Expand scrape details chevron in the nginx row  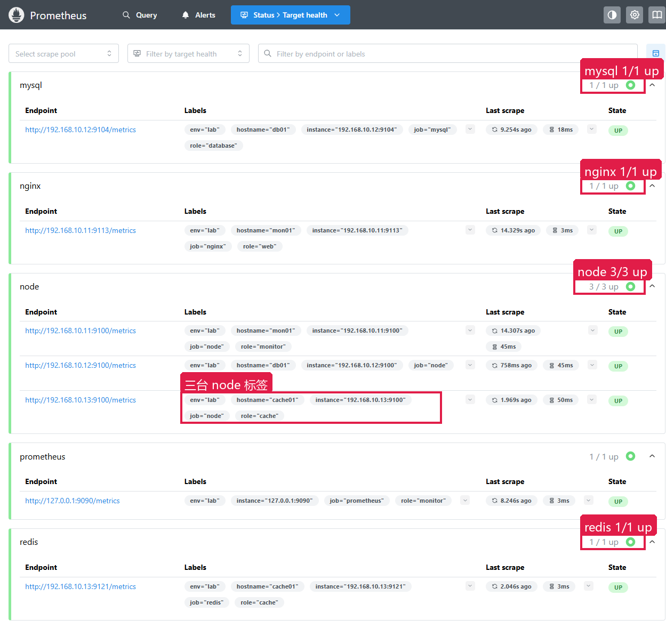(x=592, y=230)
